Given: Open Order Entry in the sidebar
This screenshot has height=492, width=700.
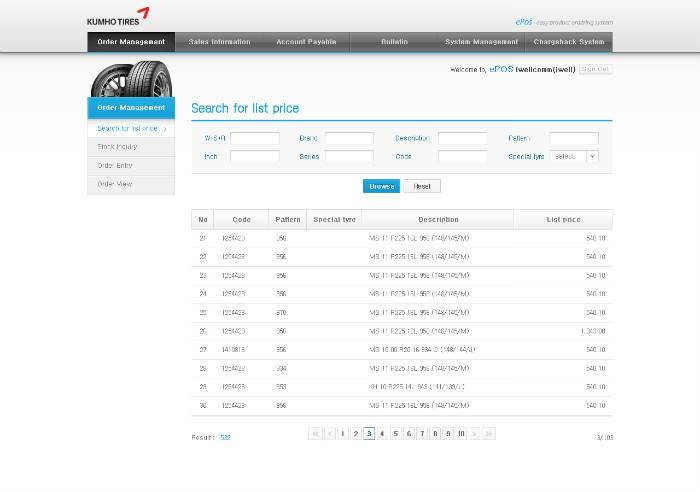Looking at the screenshot, I should pos(131,165).
